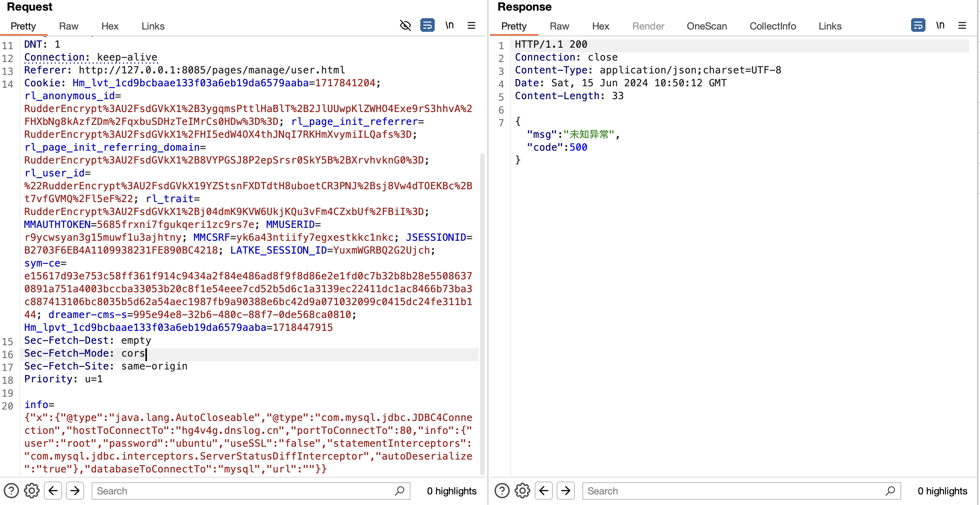Image resolution: width=980 pixels, height=505 pixels.
Task: Go to previous match in Response search
Action: coord(544,491)
